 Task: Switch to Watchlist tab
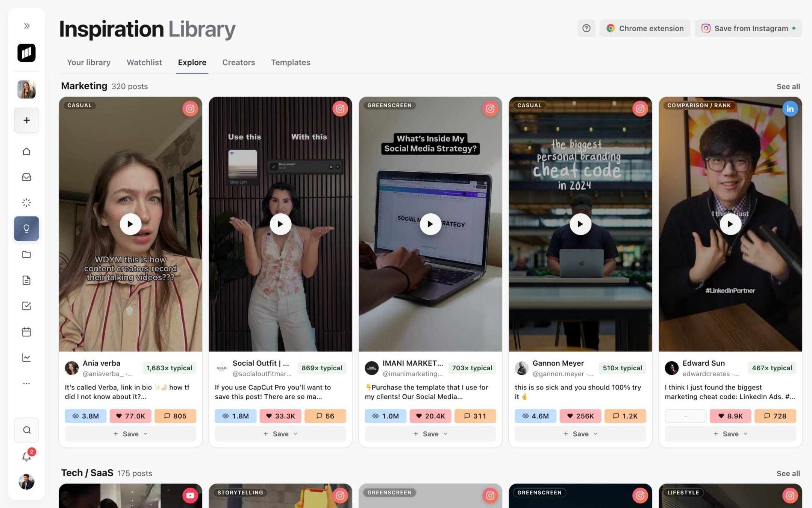tap(144, 62)
